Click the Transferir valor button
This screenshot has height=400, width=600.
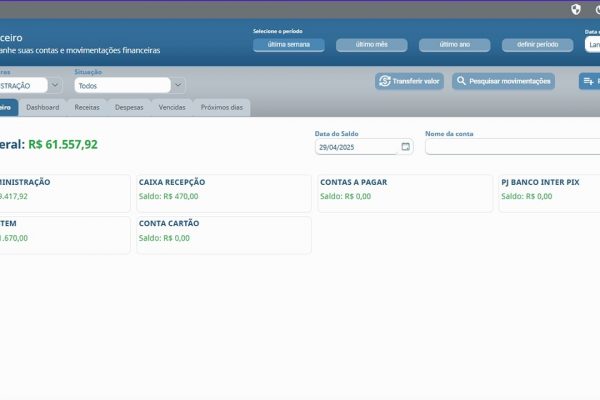click(409, 81)
